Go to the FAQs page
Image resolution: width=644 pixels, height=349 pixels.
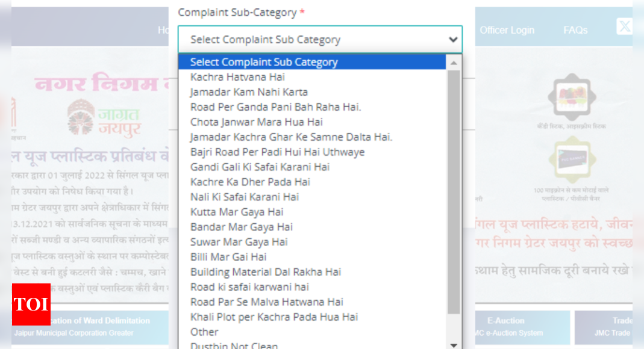point(575,30)
